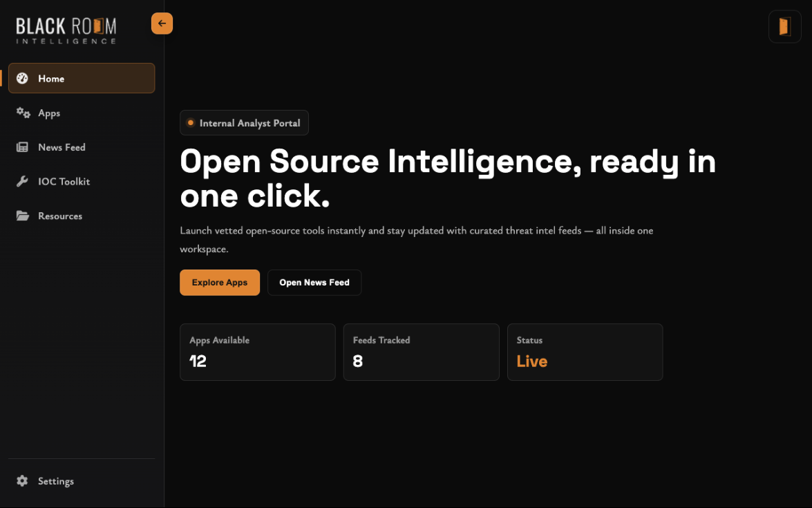Click the orange door icon in the top-right corner

click(x=784, y=26)
